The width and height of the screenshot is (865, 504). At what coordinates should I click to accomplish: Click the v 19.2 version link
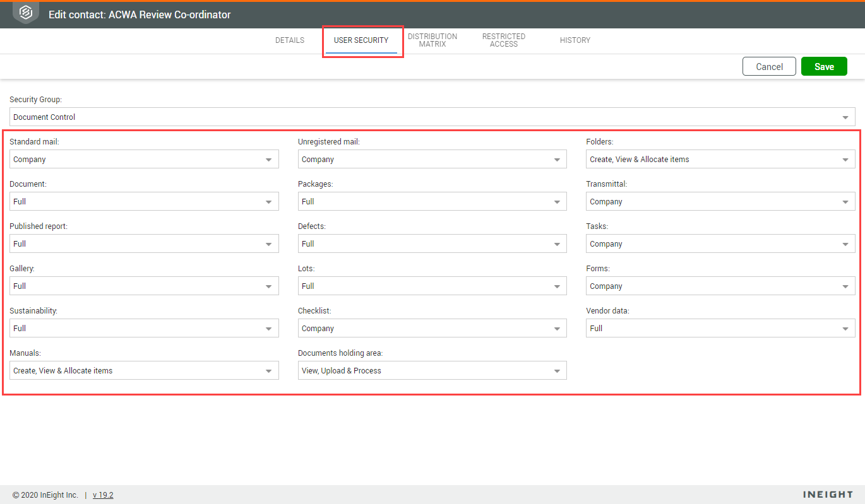coord(103,495)
